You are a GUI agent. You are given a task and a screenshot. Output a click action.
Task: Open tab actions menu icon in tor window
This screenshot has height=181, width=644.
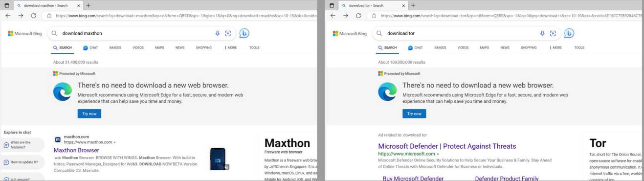point(332,5)
